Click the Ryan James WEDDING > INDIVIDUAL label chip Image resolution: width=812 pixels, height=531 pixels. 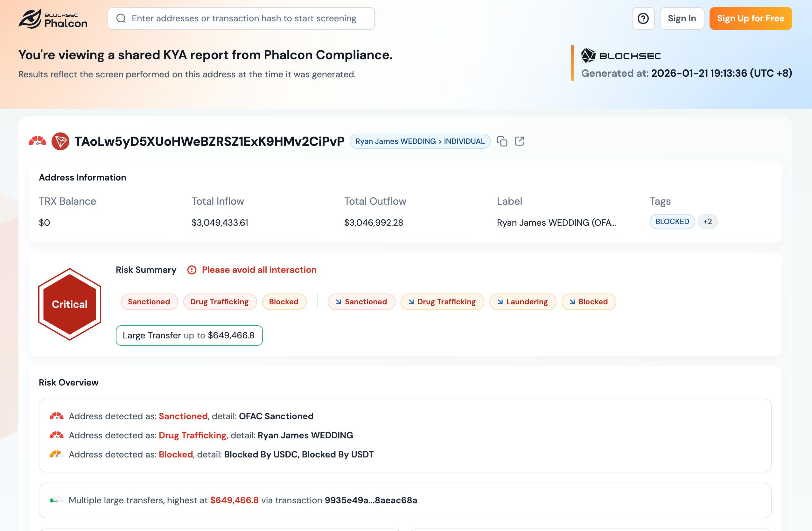(x=420, y=141)
